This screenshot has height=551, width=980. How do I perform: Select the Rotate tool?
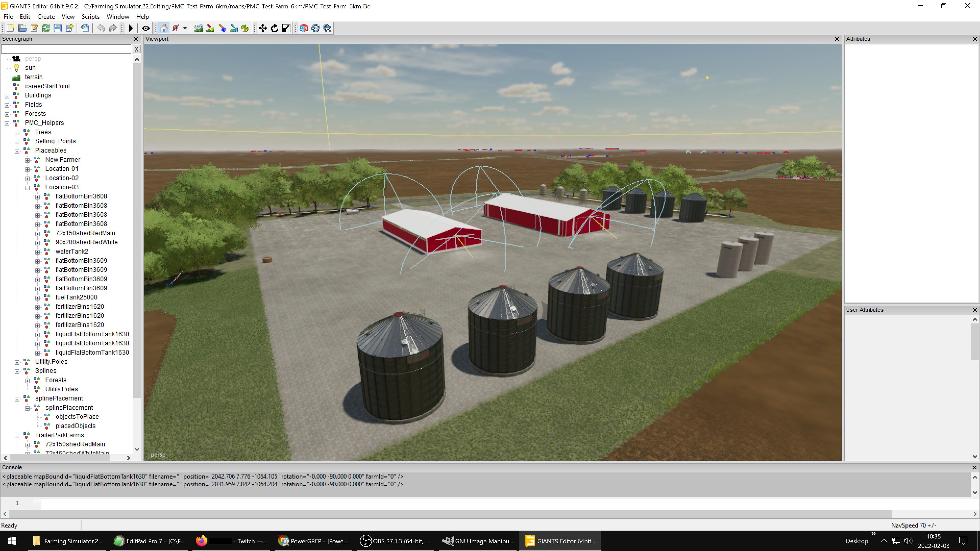coord(275,28)
